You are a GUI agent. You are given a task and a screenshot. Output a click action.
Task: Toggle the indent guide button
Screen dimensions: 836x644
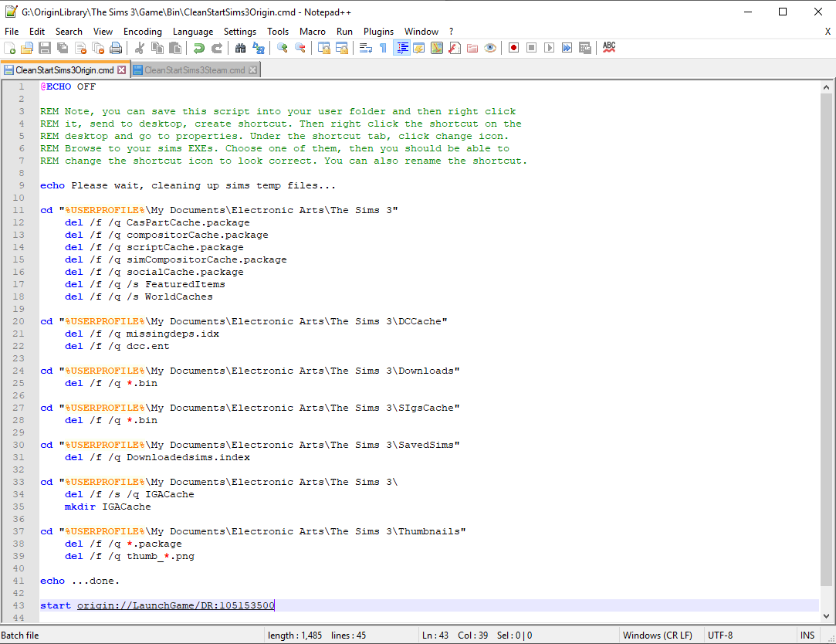pyautogui.click(x=401, y=48)
